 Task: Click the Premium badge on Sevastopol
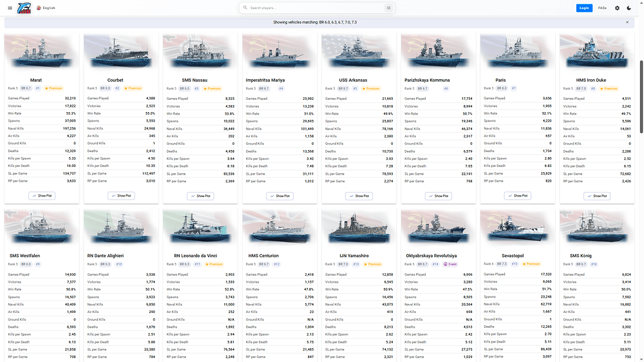[x=531, y=264]
